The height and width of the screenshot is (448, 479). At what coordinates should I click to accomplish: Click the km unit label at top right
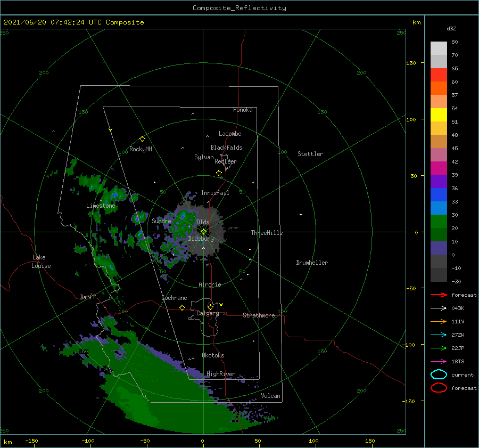click(x=416, y=22)
